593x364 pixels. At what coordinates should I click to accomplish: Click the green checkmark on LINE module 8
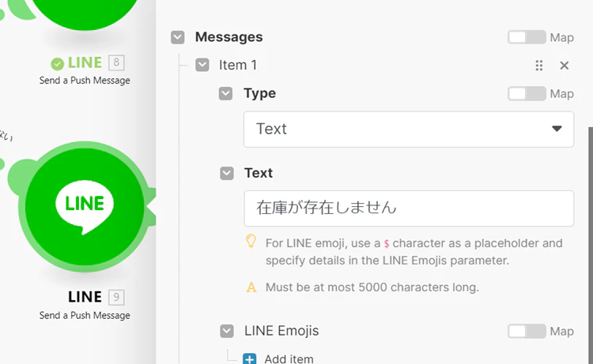pos(57,64)
